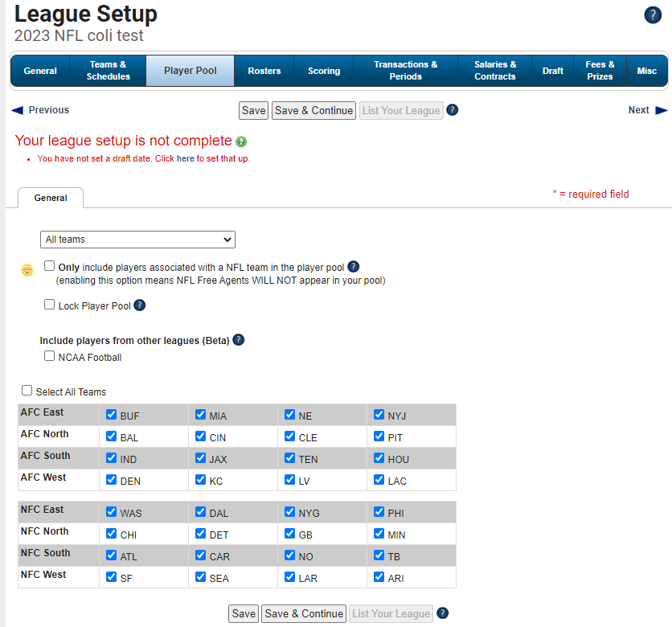The height and width of the screenshot is (627, 672).
Task: Uncheck the PIT team checkbox
Action: (379, 436)
